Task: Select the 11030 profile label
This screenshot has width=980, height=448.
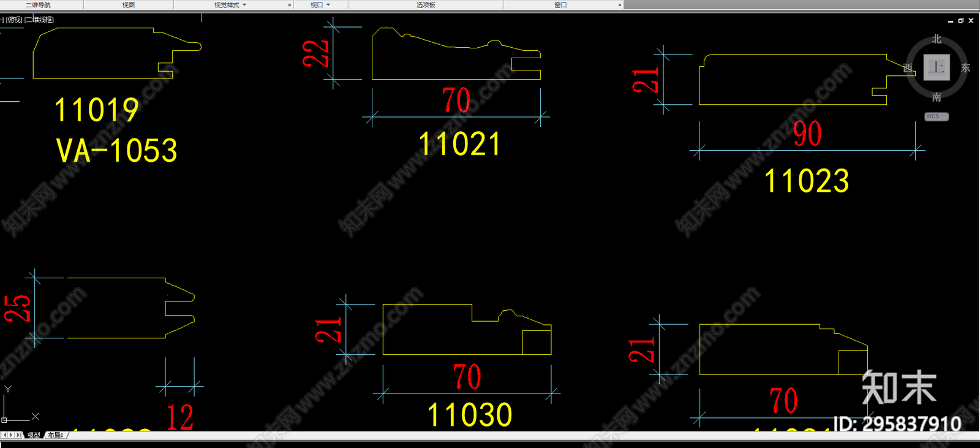Action: pos(469,415)
